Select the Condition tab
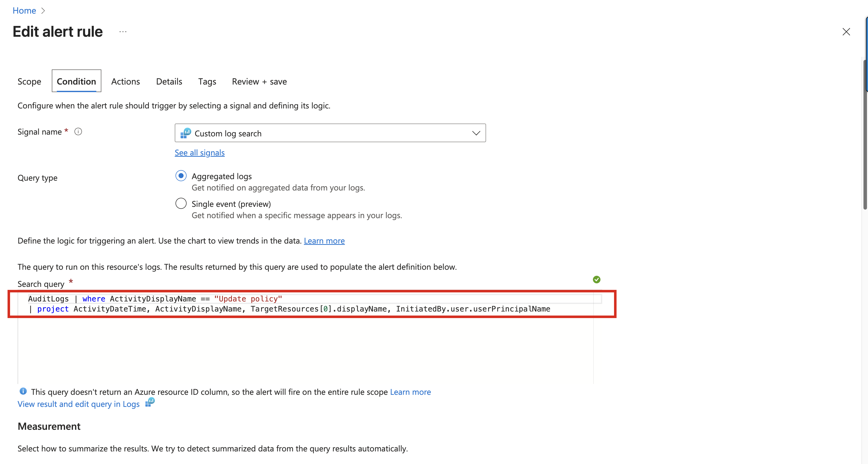Image resolution: width=868 pixels, height=464 pixels. [x=76, y=81]
